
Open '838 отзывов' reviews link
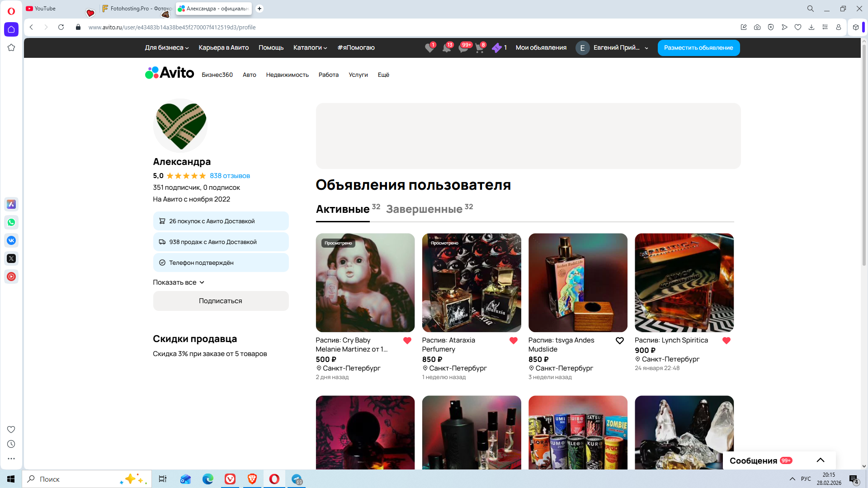click(x=230, y=176)
